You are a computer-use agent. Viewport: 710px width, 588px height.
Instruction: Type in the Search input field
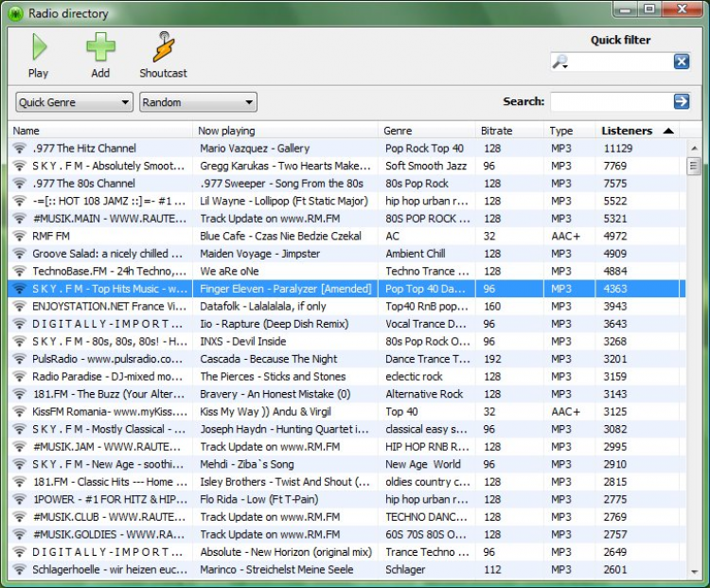coord(610,101)
